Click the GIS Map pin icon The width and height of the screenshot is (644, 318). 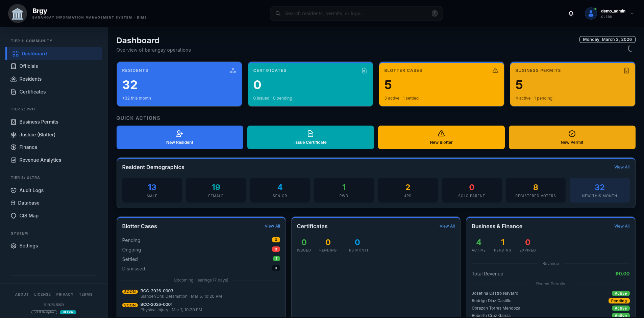pos(14,216)
